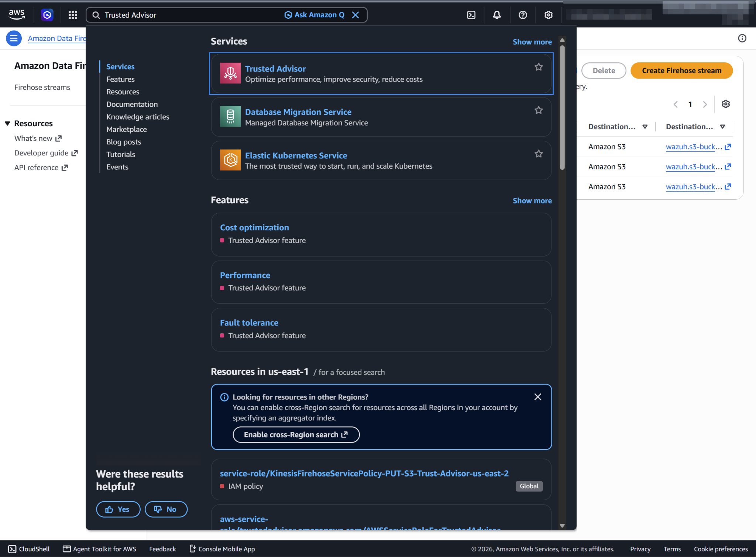Click Show more next to Services

tap(532, 42)
